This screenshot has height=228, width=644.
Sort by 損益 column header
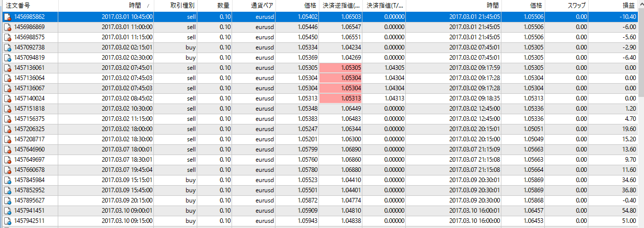point(612,6)
